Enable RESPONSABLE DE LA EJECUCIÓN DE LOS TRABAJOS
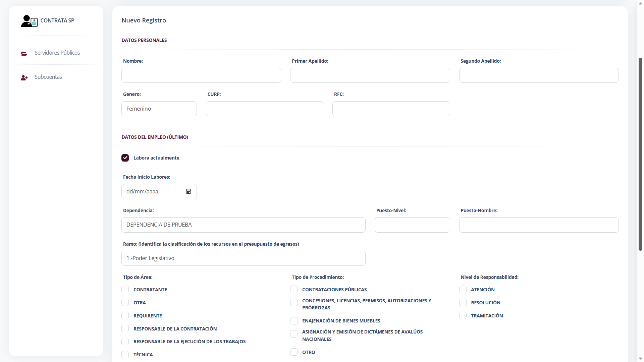The width and height of the screenshot is (644, 362). click(125, 342)
